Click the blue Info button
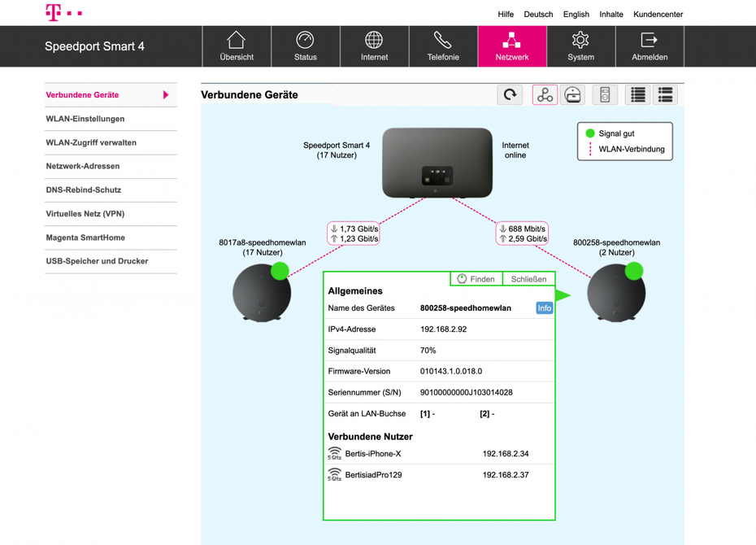 point(544,308)
